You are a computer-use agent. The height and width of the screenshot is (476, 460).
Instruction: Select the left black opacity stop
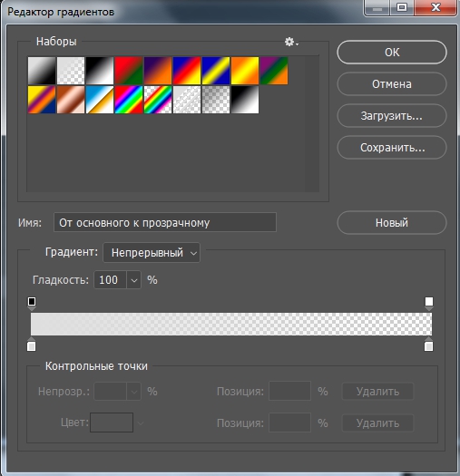pos(32,303)
